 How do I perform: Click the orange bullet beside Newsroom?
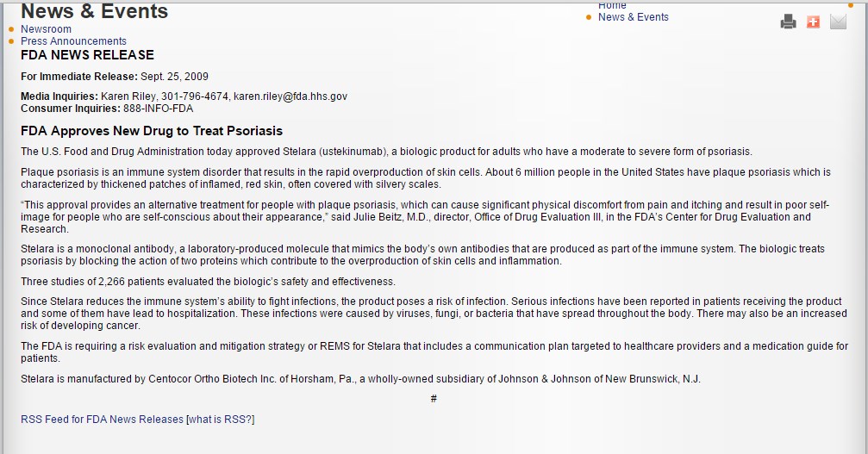[x=11, y=29]
